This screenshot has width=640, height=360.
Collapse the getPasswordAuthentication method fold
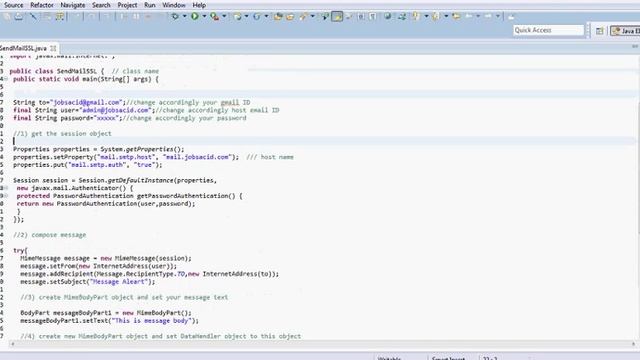[6, 196]
